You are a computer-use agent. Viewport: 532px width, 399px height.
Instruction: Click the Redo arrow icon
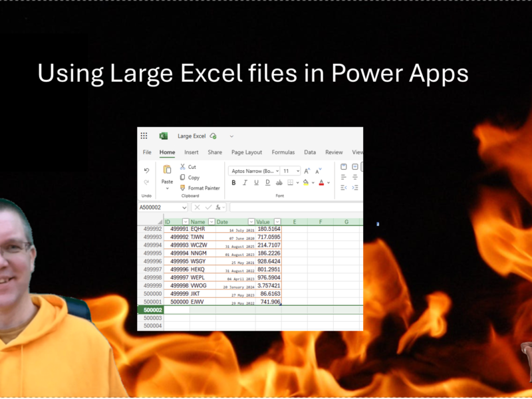tap(146, 182)
